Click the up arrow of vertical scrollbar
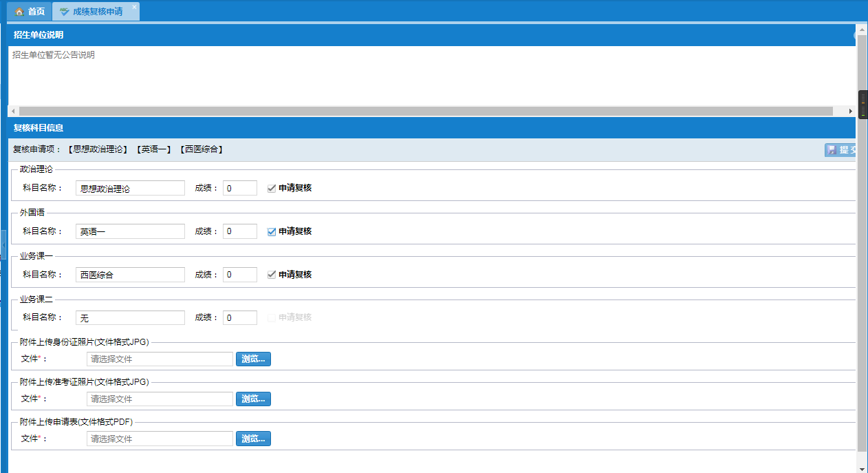868x473 pixels. point(862,29)
